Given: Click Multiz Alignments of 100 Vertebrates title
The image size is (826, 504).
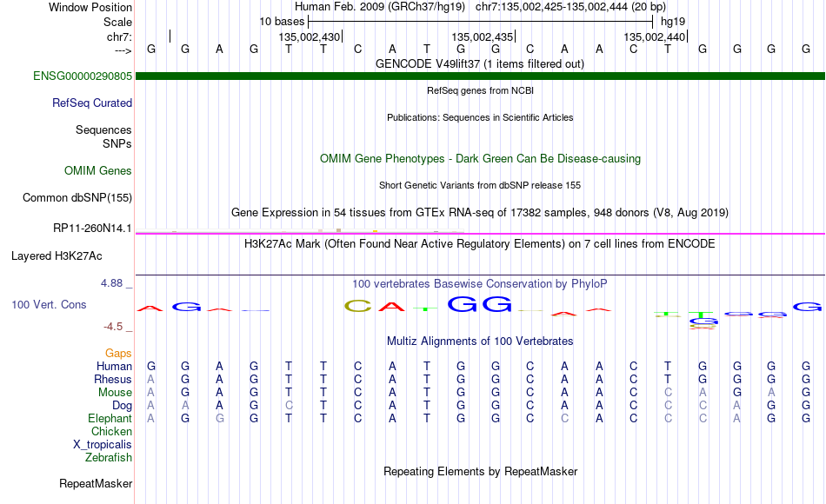Looking at the screenshot, I should [x=480, y=342].
